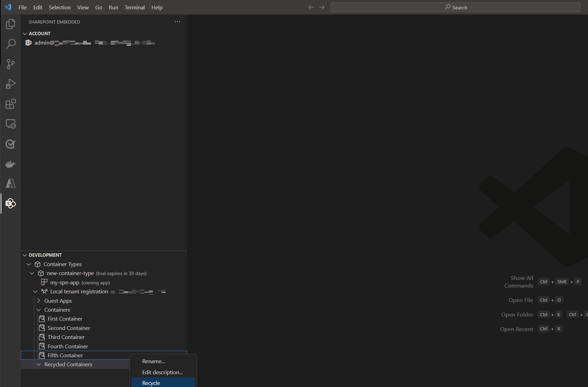
Task: Click the Fifth Container icon
Action: 42,355
